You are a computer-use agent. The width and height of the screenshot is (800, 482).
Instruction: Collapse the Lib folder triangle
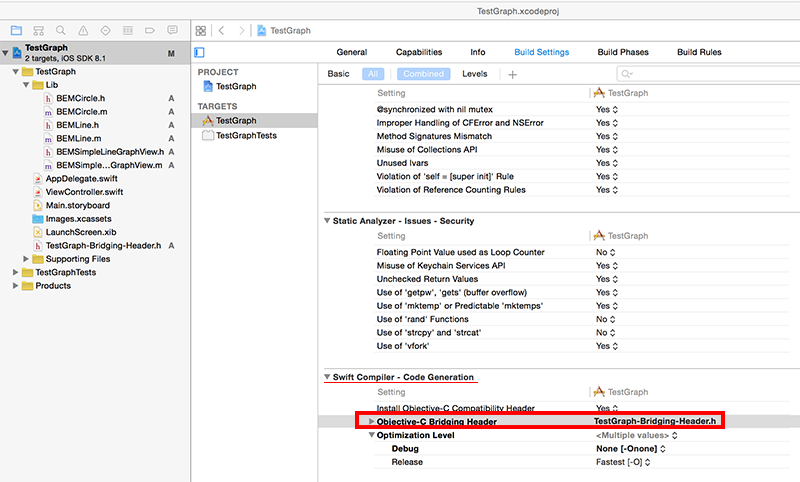pos(26,85)
